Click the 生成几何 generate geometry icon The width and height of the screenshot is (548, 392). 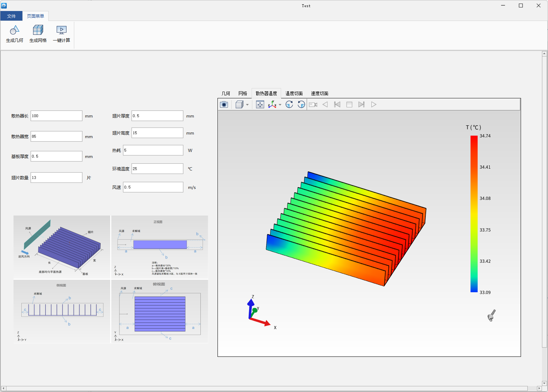pyautogui.click(x=15, y=34)
